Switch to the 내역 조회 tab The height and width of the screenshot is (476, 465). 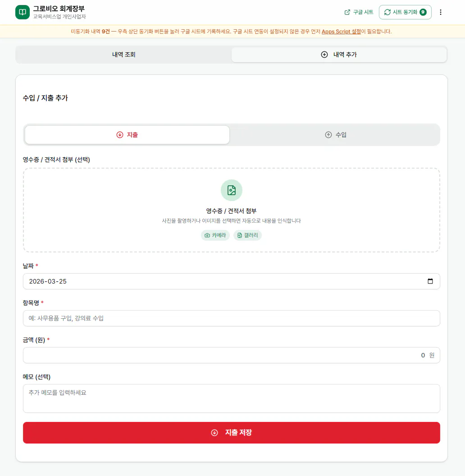[123, 54]
